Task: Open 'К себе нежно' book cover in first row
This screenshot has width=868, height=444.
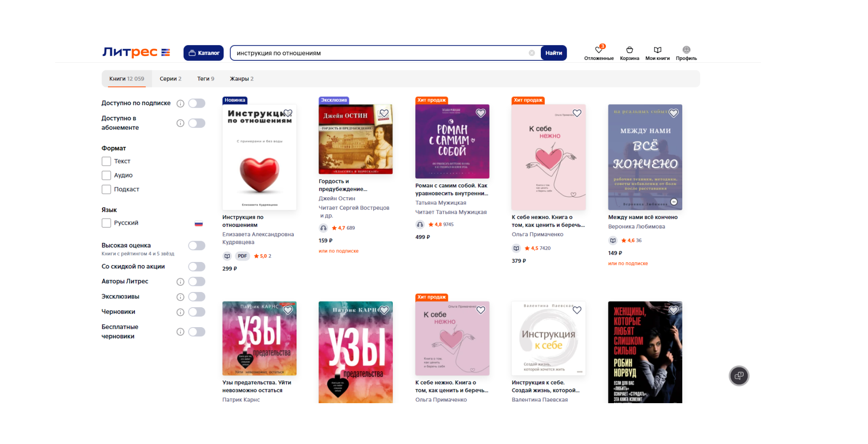Action: coord(549,157)
